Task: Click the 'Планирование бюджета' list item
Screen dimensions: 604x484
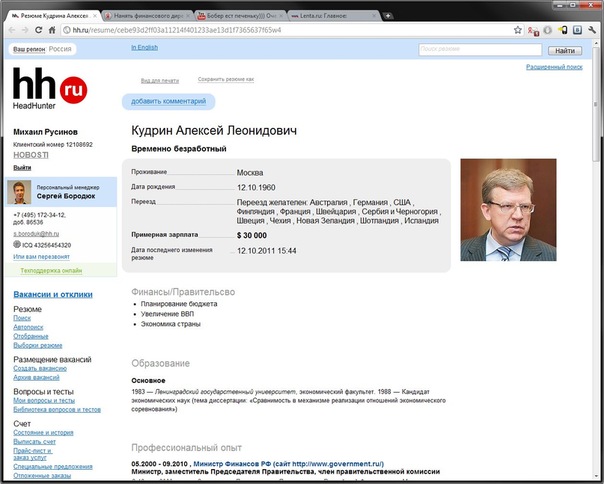Action: 179,304
